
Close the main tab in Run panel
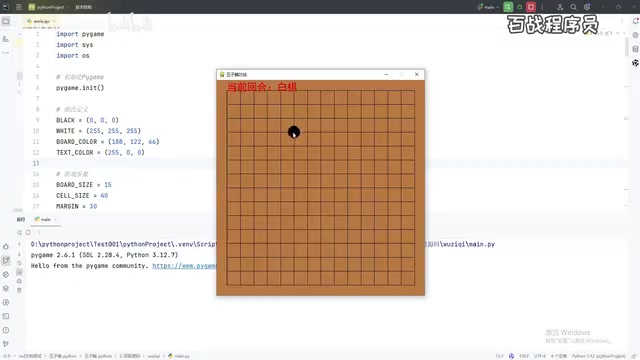pyautogui.click(x=56, y=220)
